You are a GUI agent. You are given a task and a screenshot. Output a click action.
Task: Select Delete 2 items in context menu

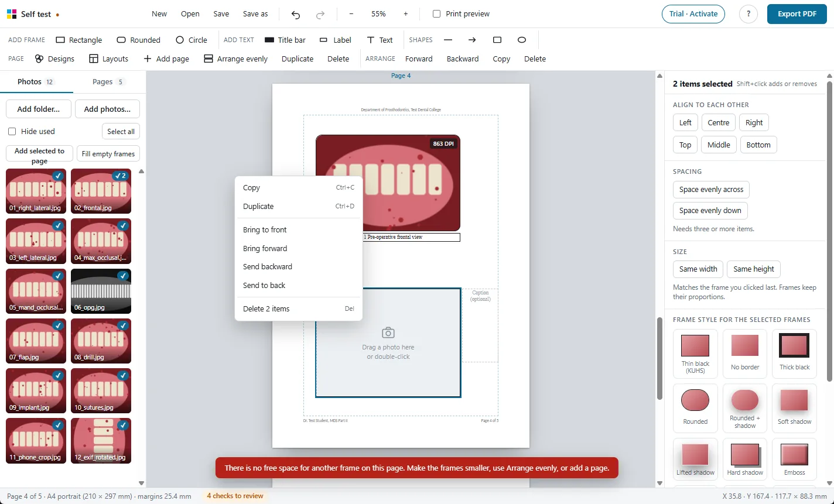coord(299,309)
